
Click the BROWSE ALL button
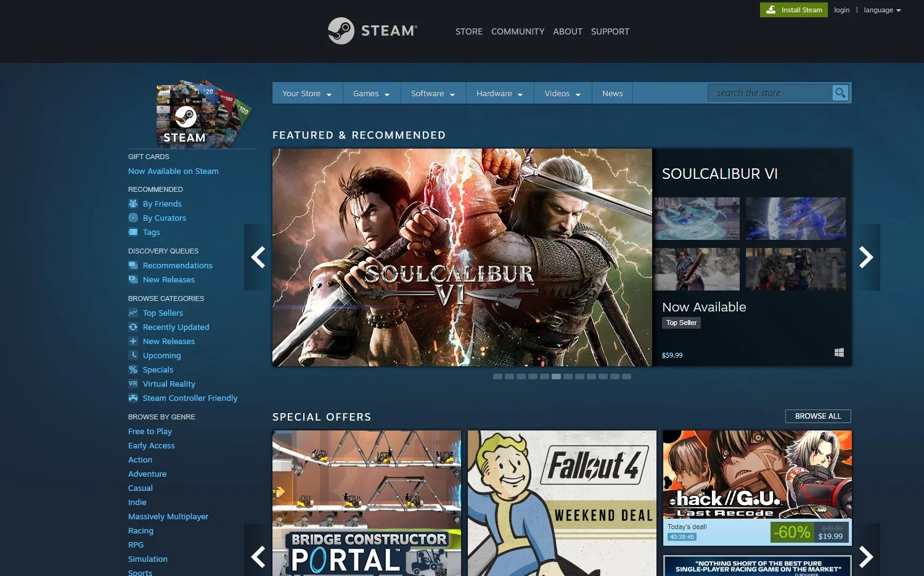(818, 416)
